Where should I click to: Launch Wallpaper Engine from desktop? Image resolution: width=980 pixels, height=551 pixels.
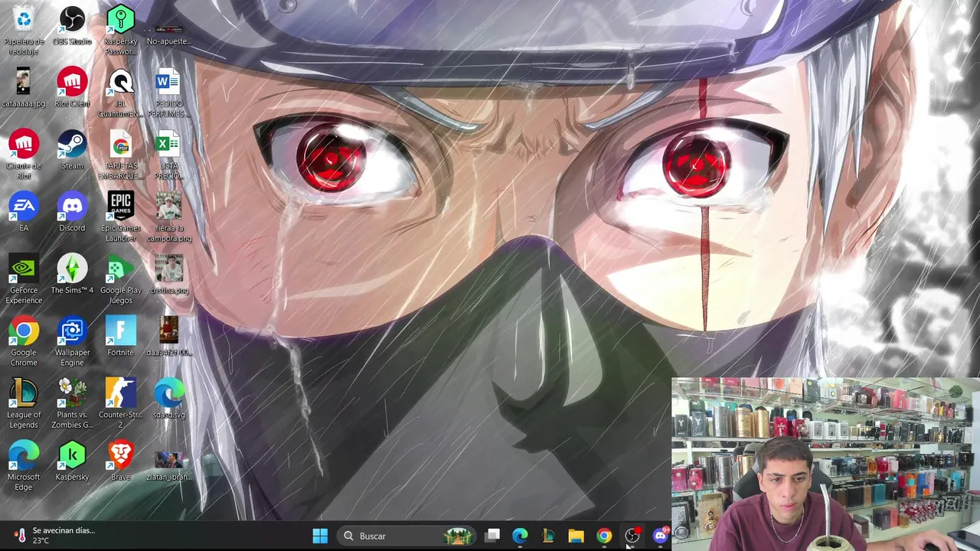tap(72, 342)
